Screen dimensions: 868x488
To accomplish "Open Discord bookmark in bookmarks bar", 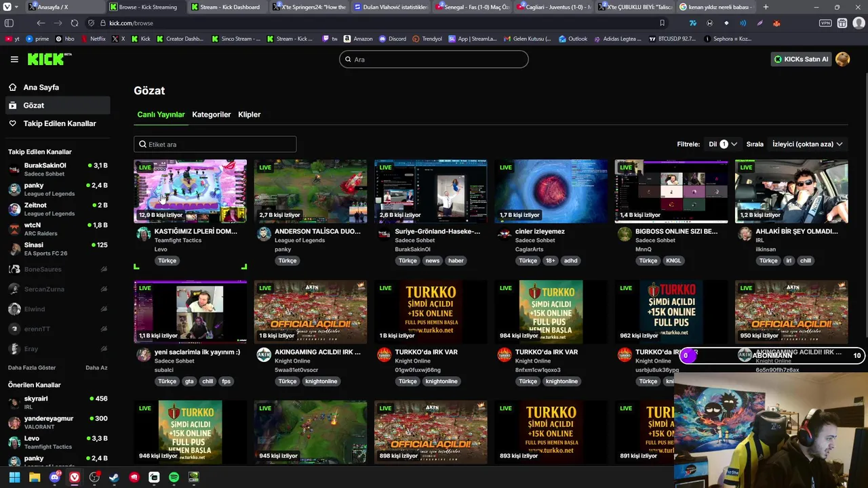I will pyautogui.click(x=393, y=39).
